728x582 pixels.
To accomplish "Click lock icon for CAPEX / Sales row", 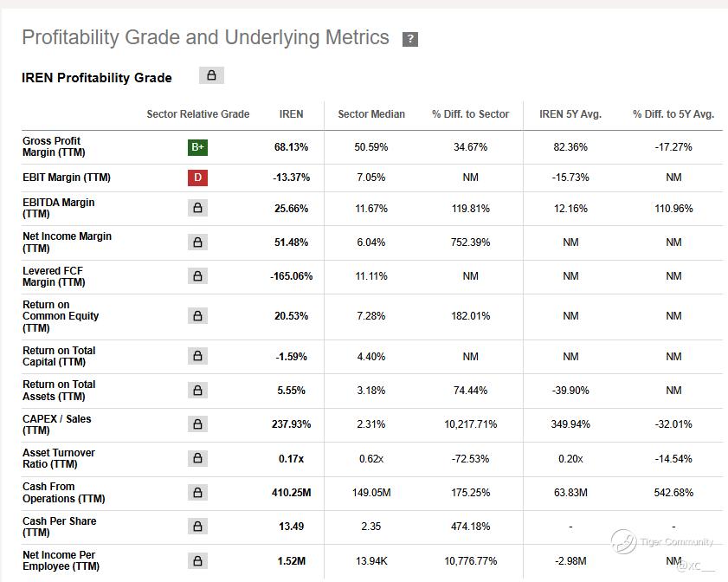I will tap(197, 424).
